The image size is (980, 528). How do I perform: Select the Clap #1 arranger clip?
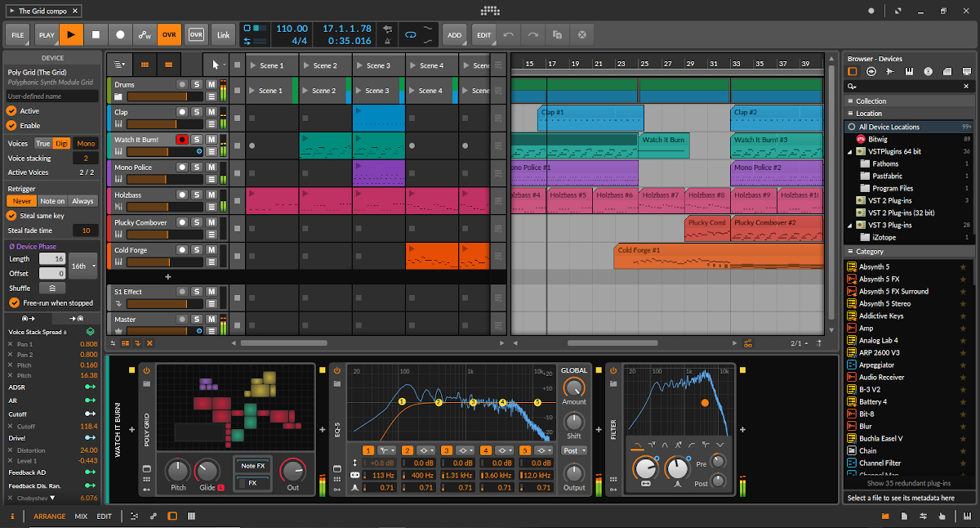[x=590, y=119]
